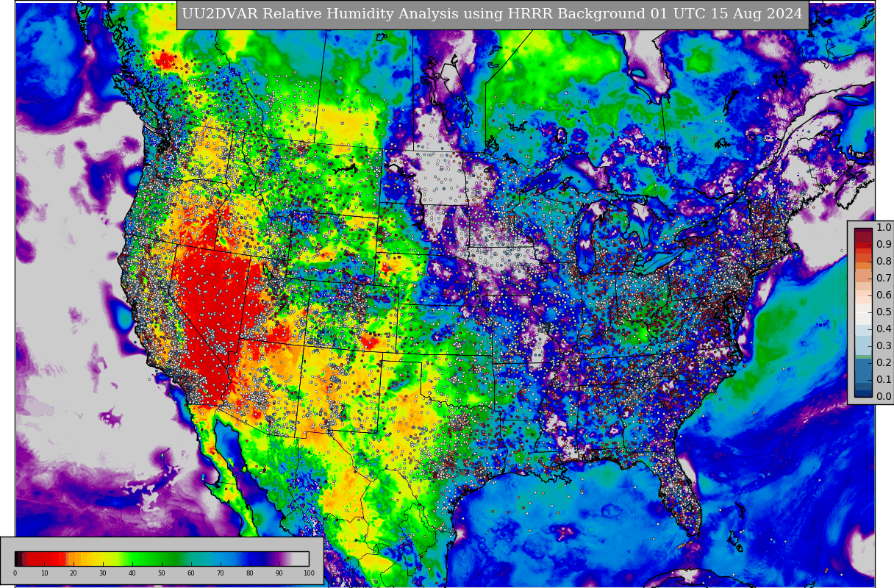Click the 50 tick on humidity colorbar
Viewport: 894px width, 588px height.
pos(162,573)
